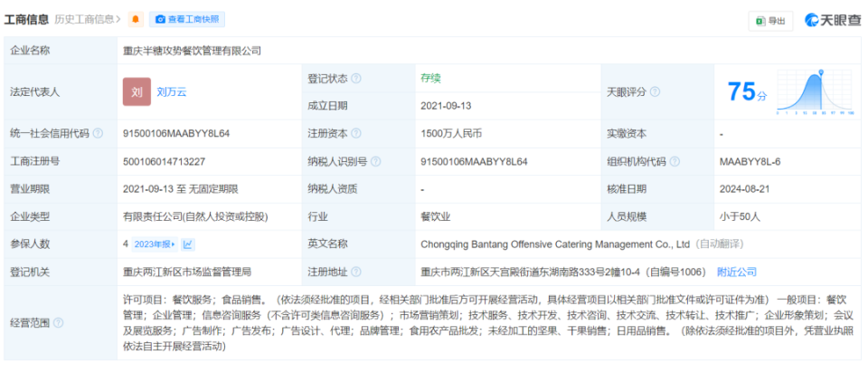868x373 pixels.
Task: Click registered address 重庆市两江新区天宫殿街道 text
Action: 564,273
